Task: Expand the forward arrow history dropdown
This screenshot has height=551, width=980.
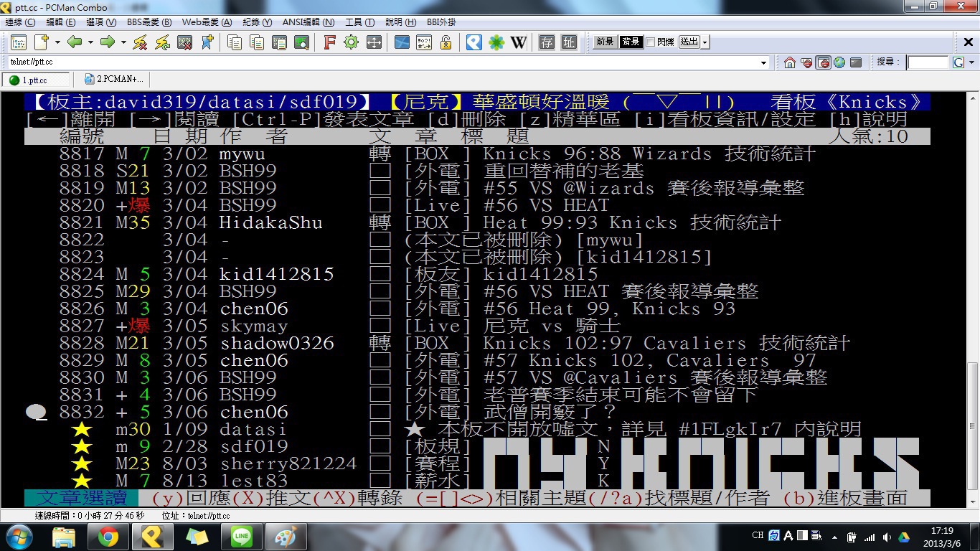Action: tap(123, 42)
